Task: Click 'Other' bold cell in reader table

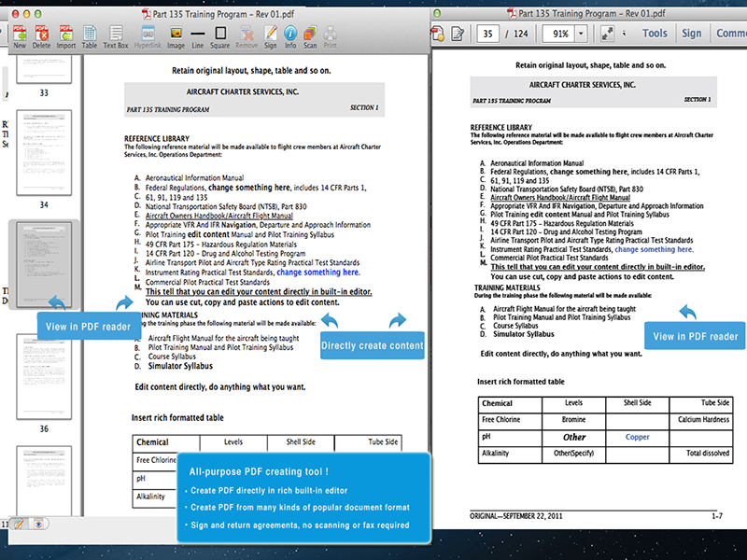Action: tap(574, 437)
